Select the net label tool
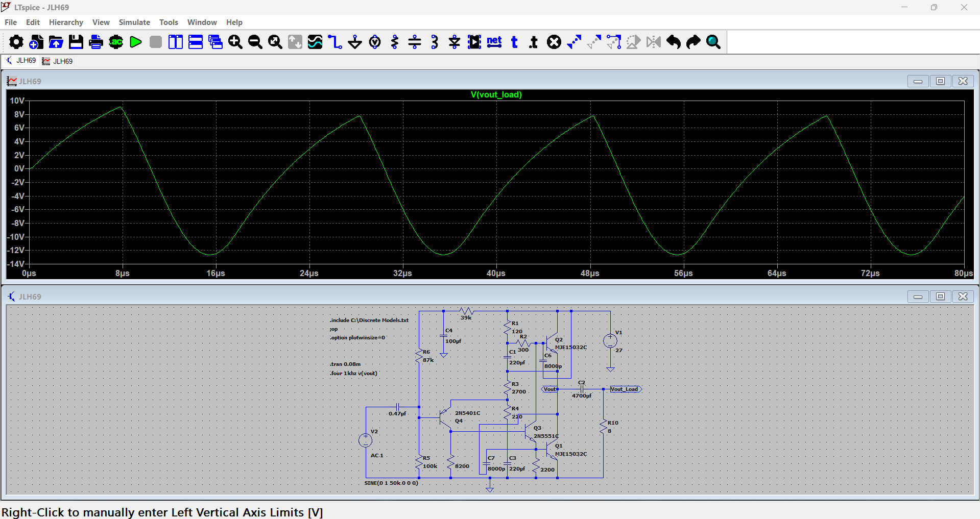 pyautogui.click(x=494, y=42)
